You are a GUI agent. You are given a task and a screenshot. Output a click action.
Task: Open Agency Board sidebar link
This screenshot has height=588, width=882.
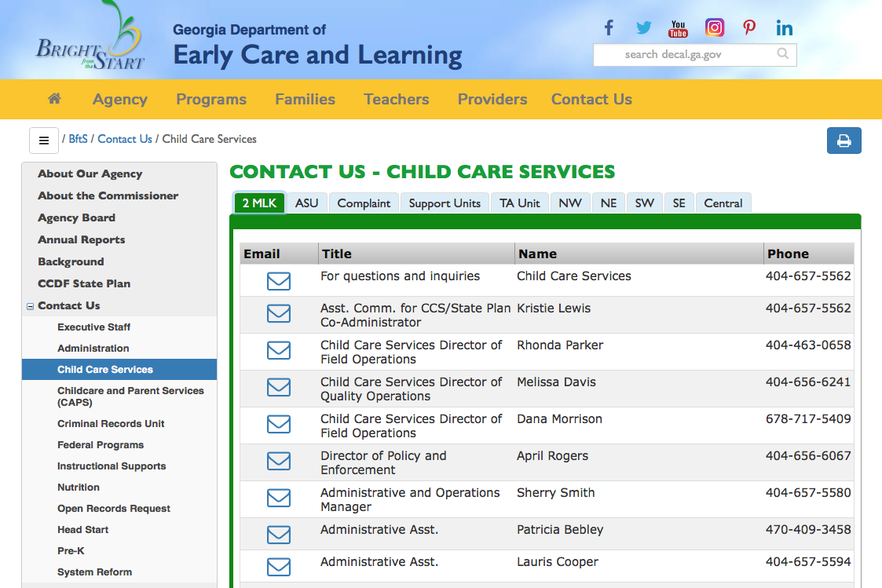[x=76, y=217]
